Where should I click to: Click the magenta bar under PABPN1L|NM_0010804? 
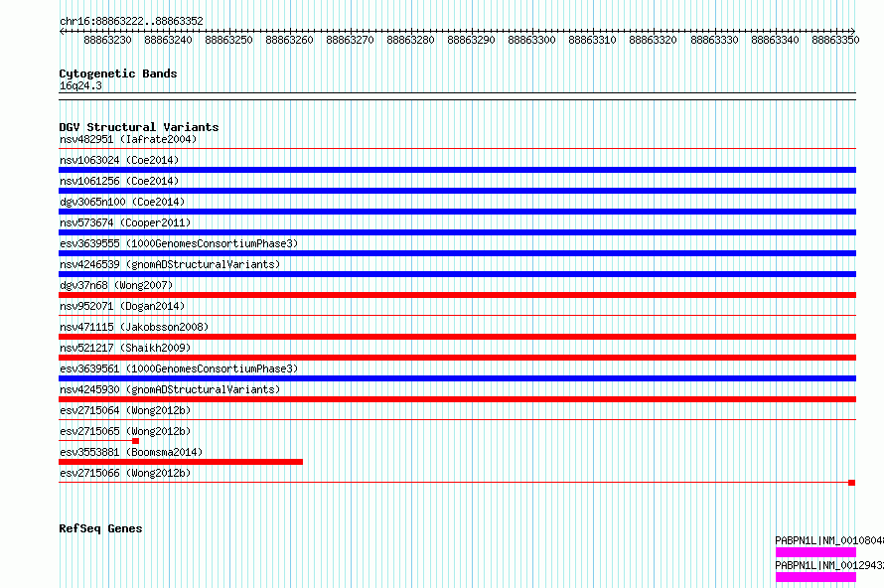click(x=815, y=552)
